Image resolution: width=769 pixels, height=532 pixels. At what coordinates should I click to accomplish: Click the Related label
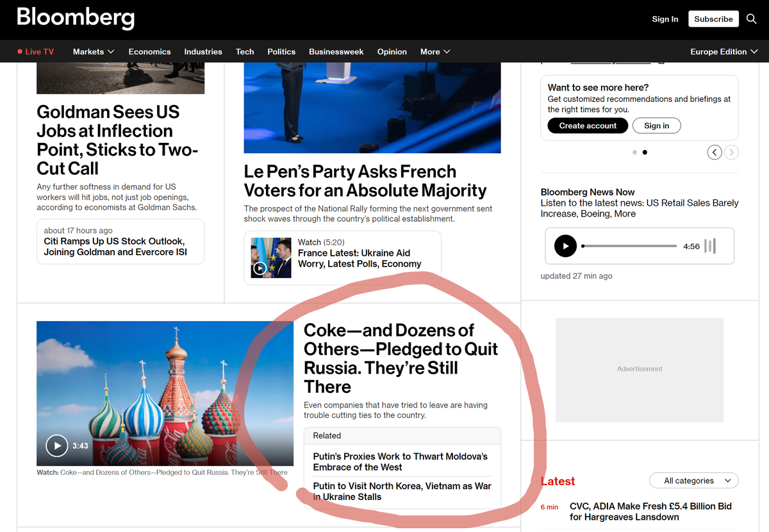(x=327, y=436)
